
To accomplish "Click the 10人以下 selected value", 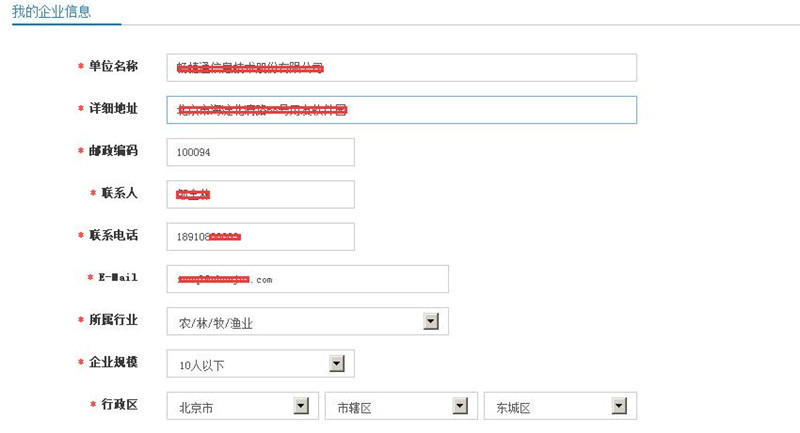I will 202,366.
